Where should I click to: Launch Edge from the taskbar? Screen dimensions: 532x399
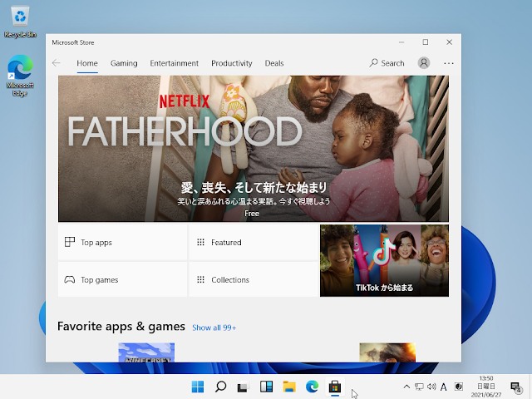point(312,387)
